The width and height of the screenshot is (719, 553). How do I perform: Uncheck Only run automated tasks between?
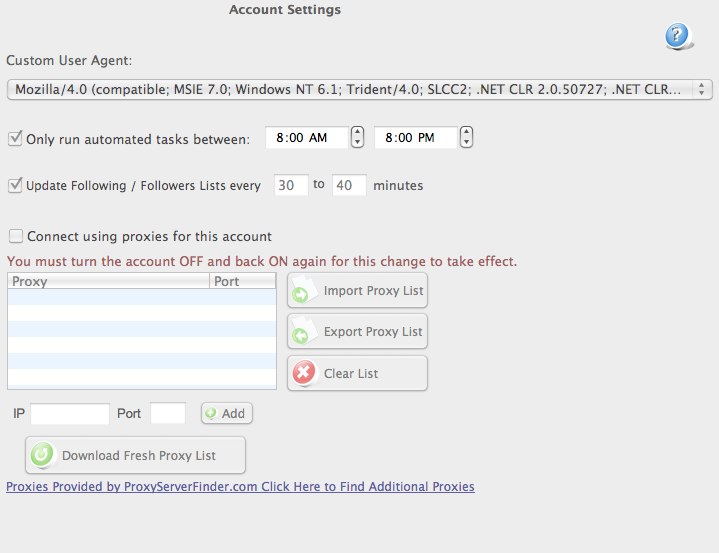[x=15, y=138]
